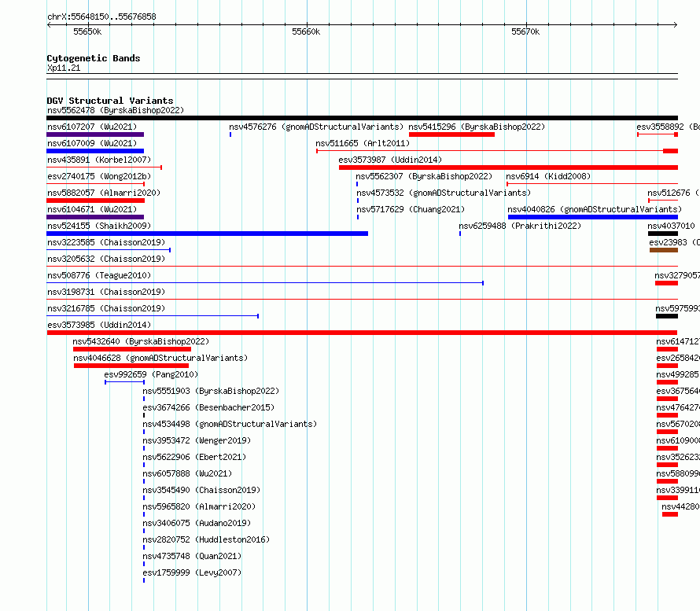700x611 pixels.
Task: Click nsv6104671 (Wu2021) label
Action: click(x=92, y=209)
